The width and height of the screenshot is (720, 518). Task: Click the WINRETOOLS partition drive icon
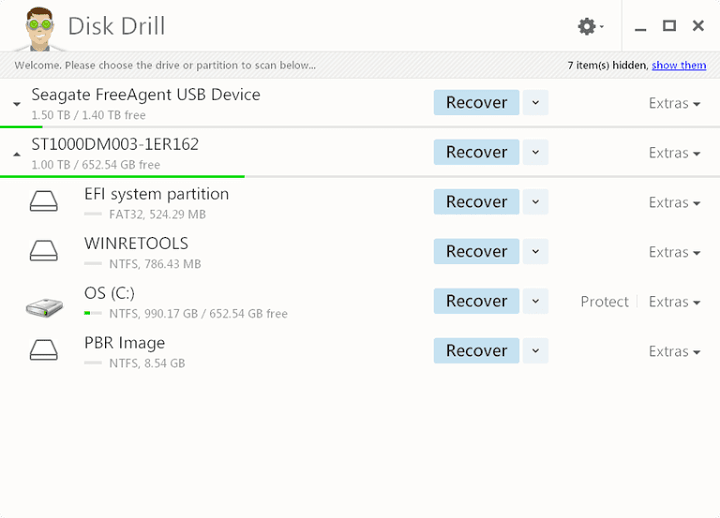point(44,251)
